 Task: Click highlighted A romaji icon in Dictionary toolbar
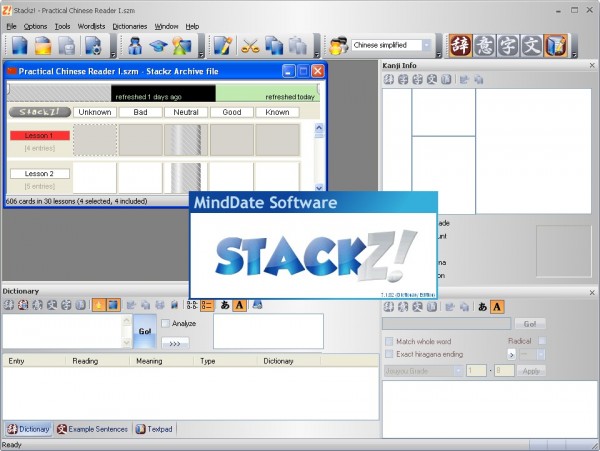click(240, 305)
